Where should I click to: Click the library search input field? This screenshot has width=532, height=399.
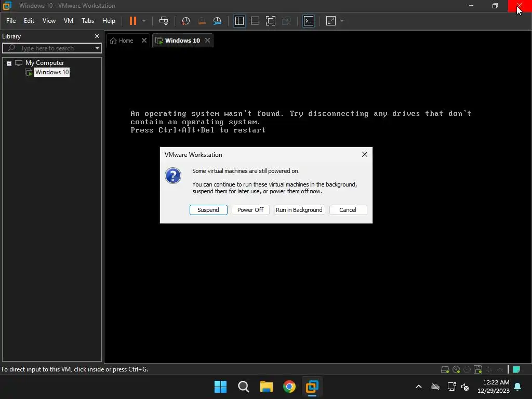(51, 48)
